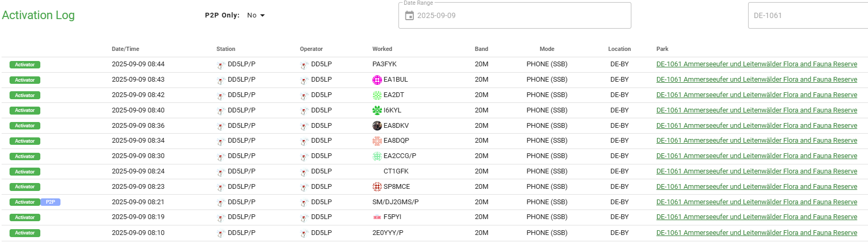
Task: Click EA8DKV's dark photo avatar
Action: click(x=377, y=126)
